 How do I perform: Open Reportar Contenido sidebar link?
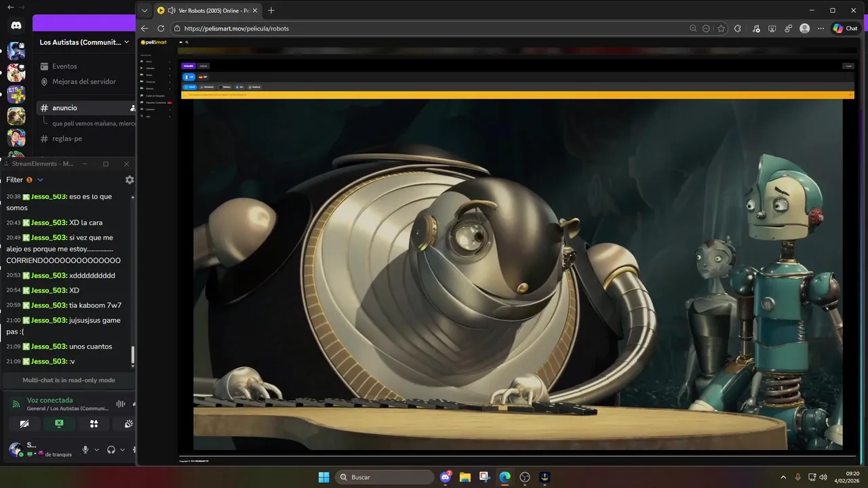click(156, 102)
